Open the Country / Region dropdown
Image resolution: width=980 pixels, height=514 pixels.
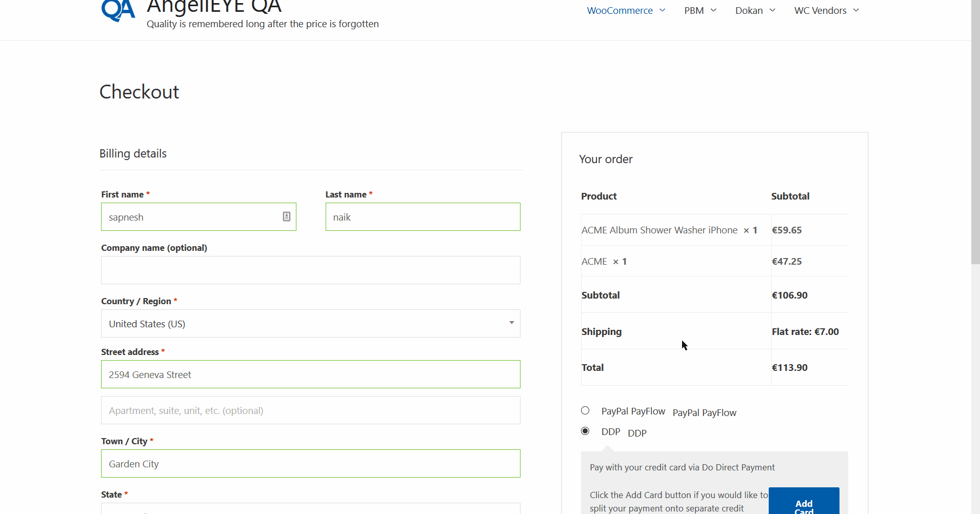coord(311,324)
